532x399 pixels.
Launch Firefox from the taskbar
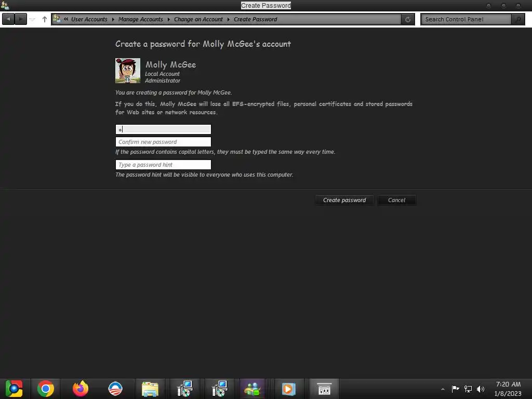pos(81,389)
